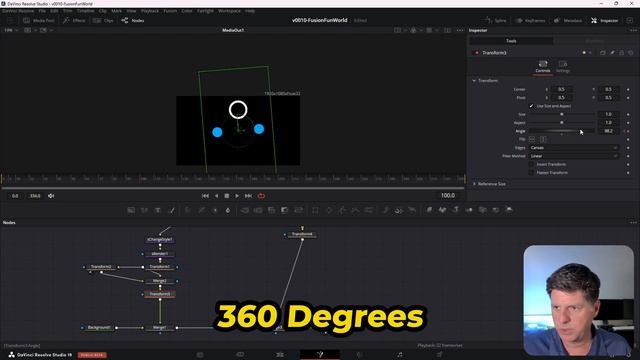Open the Metadata panel button
The width and height of the screenshot is (640, 360).
[568, 20]
